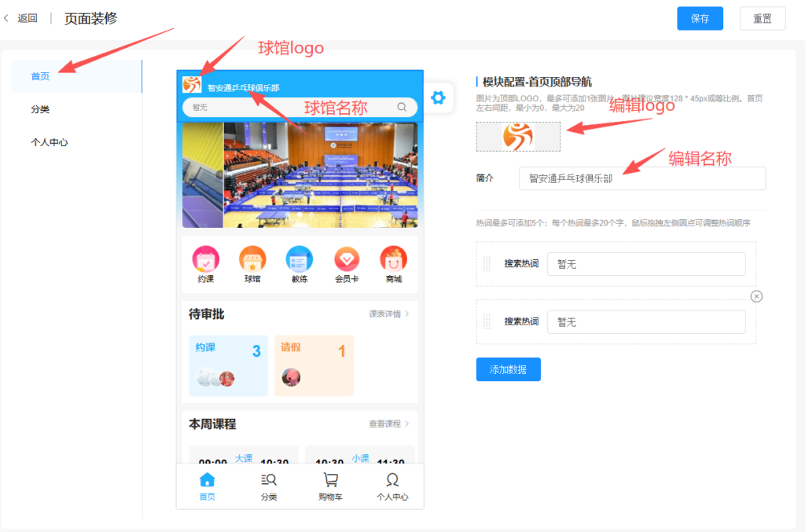
Task: Expand 查看课程 view courses
Action: (x=389, y=424)
